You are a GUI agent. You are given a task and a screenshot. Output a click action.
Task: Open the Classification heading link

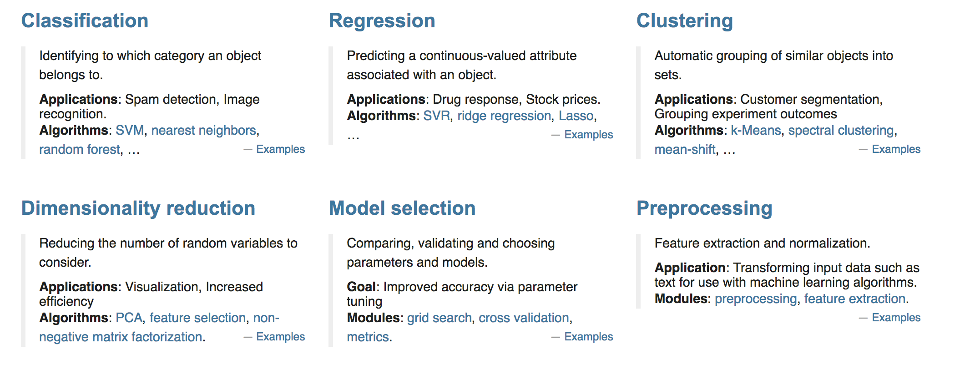[85, 21]
